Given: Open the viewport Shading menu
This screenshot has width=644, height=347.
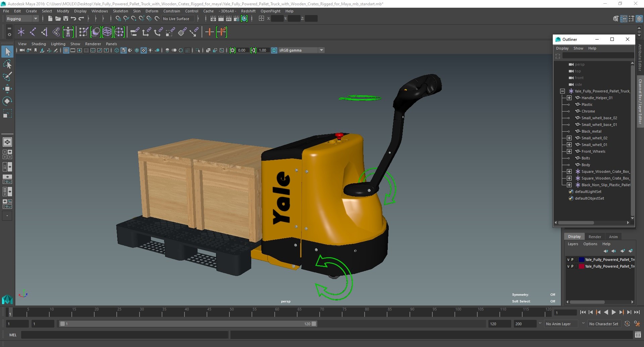Looking at the screenshot, I should point(39,44).
